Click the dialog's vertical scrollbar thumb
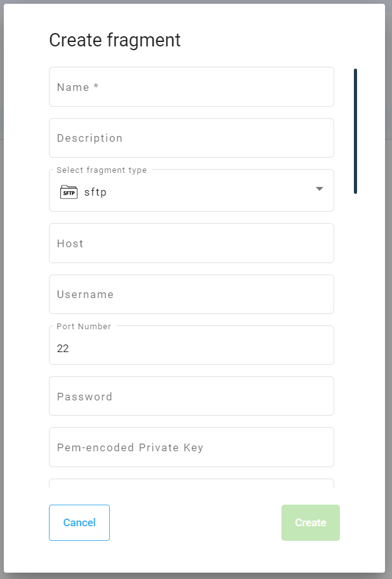Image resolution: width=392 pixels, height=579 pixels. pyautogui.click(x=355, y=130)
